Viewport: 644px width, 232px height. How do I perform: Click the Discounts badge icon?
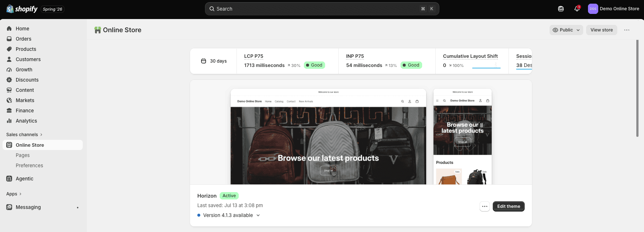pos(9,80)
